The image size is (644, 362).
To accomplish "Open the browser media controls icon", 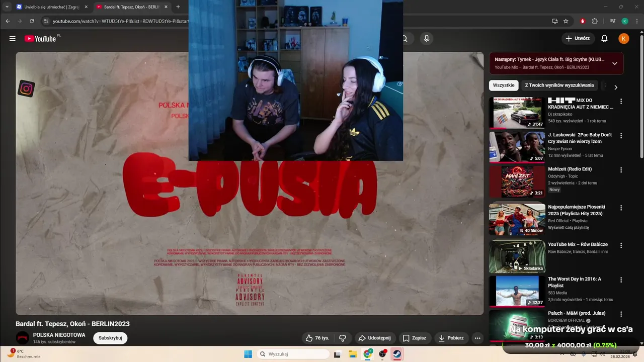I will [x=612, y=21].
